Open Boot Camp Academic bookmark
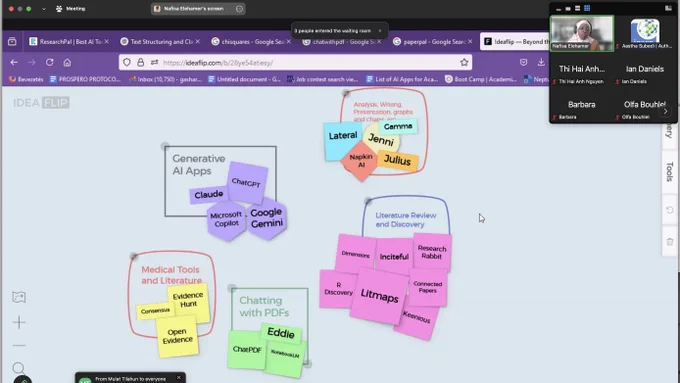This screenshot has height=383, width=680. (x=481, y=79)
